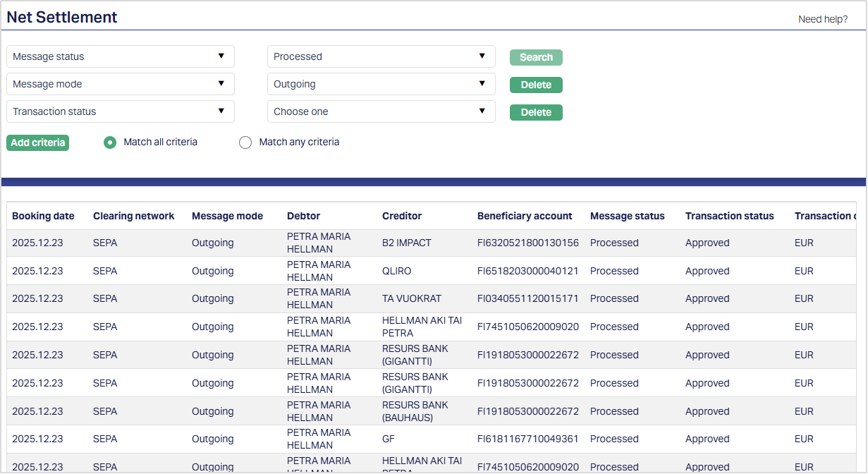
Task: Sort by Booking date column header
Action: tap(43, 216)
